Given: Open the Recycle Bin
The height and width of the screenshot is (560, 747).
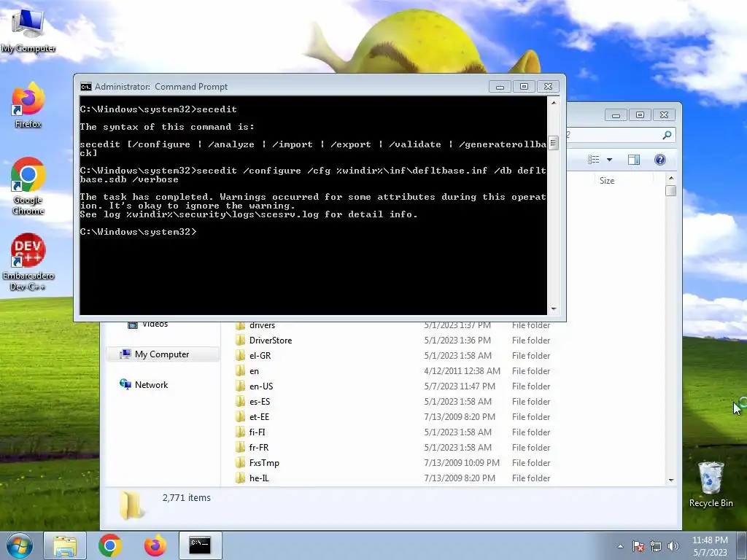Looking at the screenshot, I should (x=711, y=484).
